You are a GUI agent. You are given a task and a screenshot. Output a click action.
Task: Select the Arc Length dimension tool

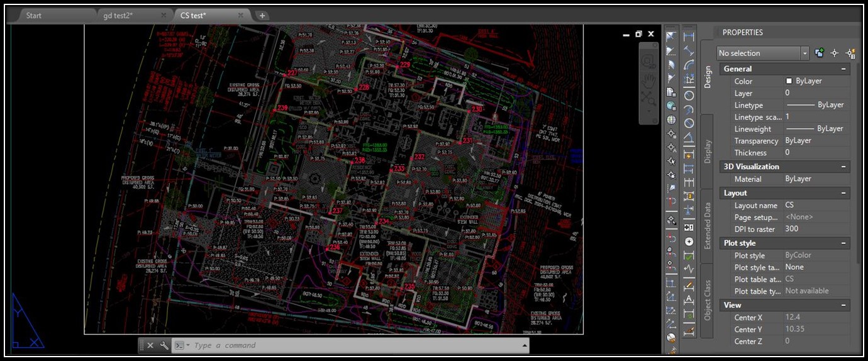coord(689,64)
